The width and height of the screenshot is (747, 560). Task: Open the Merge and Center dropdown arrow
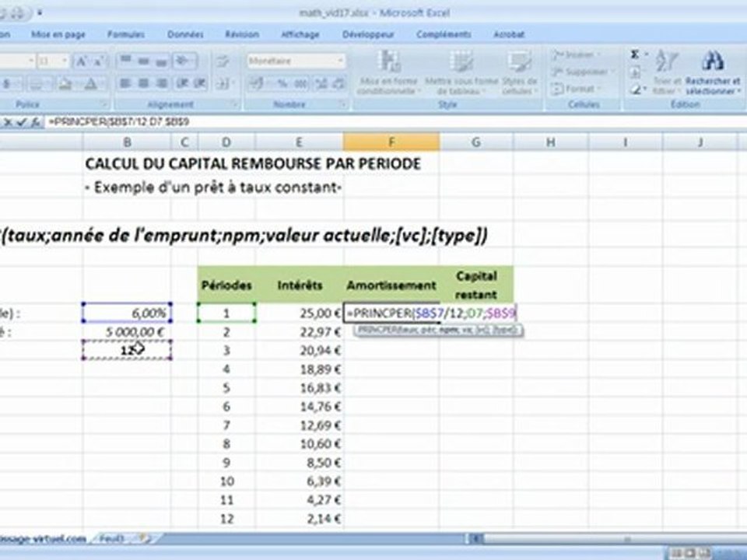point(233,84)
